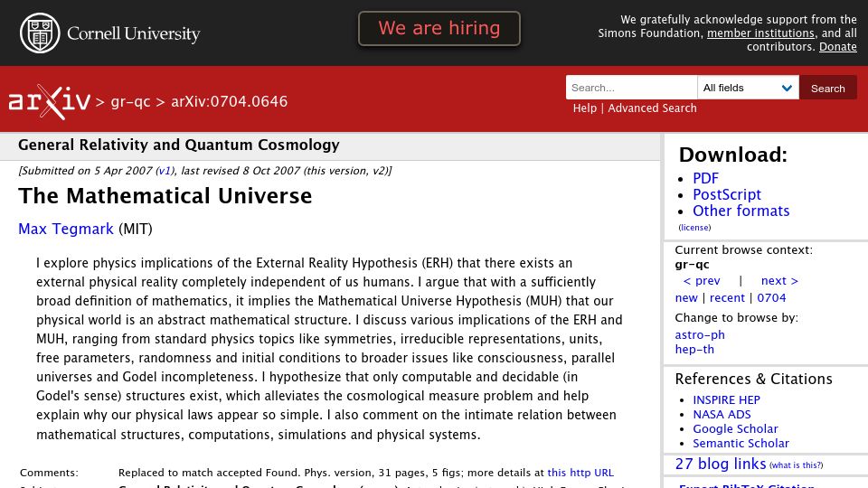Open the member institutions link
Viewport: 868px width, 488px height.
coord(760,33)
